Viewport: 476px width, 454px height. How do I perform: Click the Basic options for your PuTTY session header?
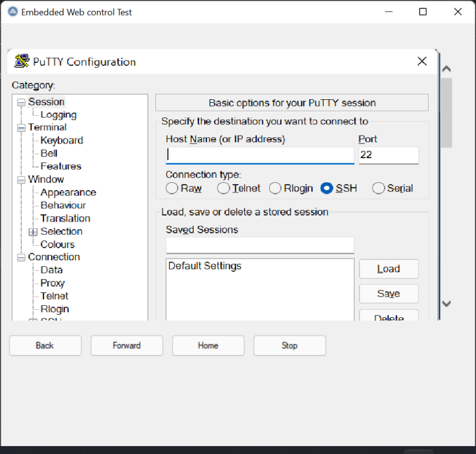[292, 103]
